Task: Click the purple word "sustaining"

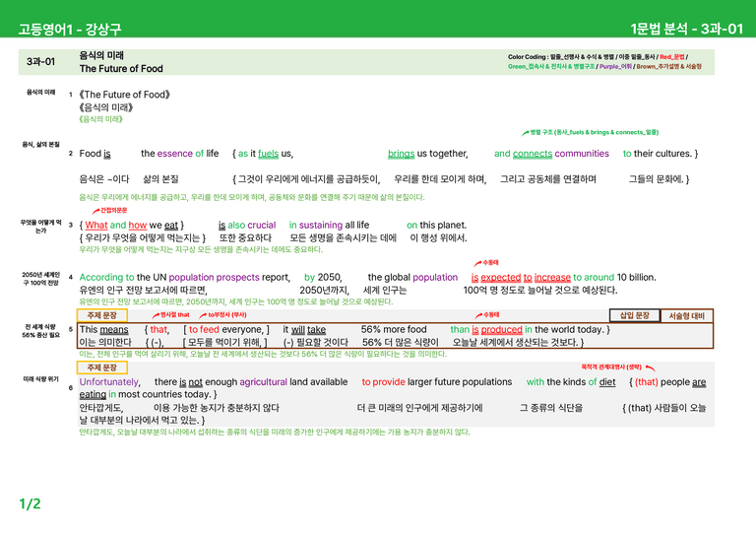Action: pyautogui.click(x=321, y=226)
